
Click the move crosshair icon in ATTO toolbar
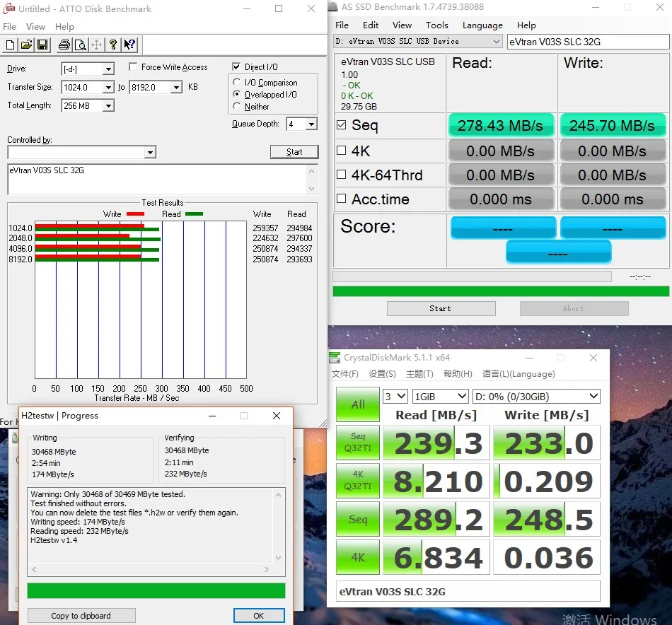pyautogui.click(x=97, y=45)
